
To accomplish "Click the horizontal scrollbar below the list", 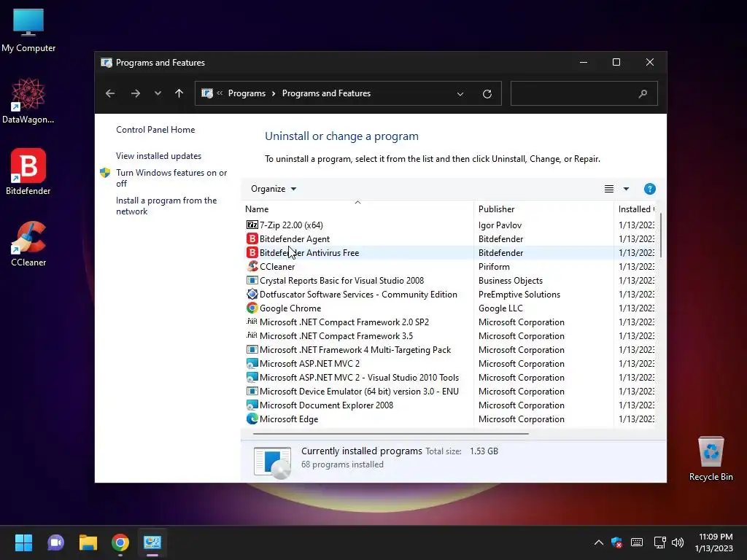I will (391, 433).
